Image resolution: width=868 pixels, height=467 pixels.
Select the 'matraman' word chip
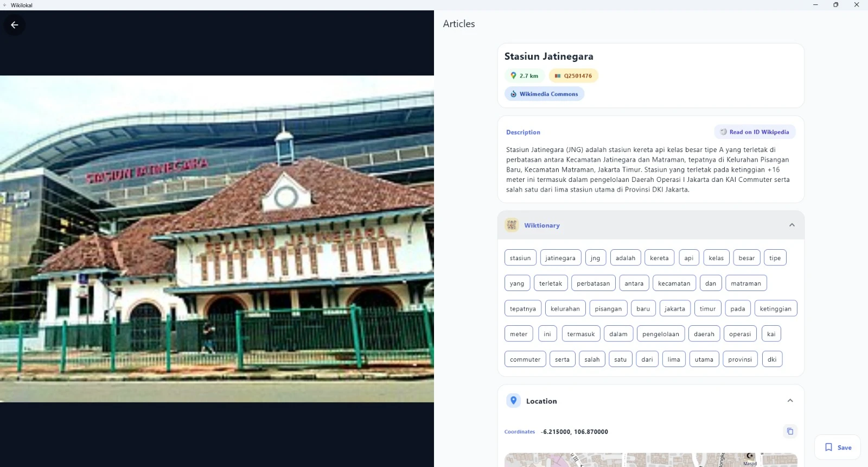(746, 283)
